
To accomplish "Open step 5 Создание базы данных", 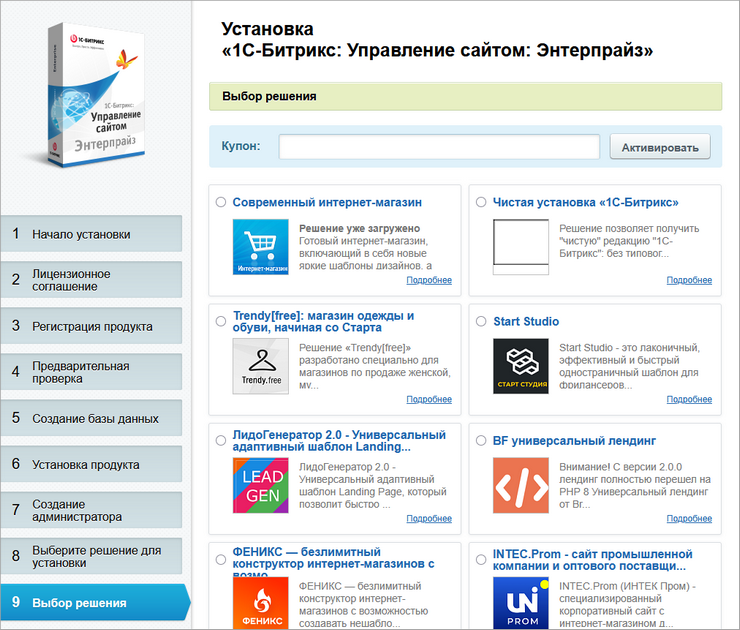I will tap(91, 418).
